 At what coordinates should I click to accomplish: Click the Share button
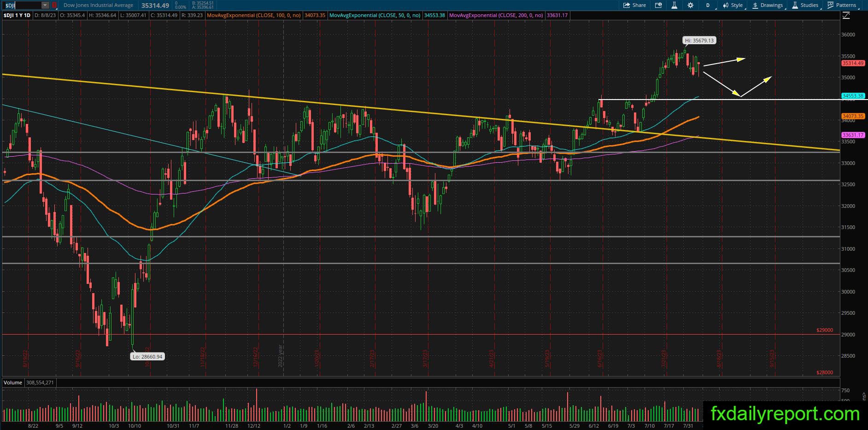click(x=634, y=5)
